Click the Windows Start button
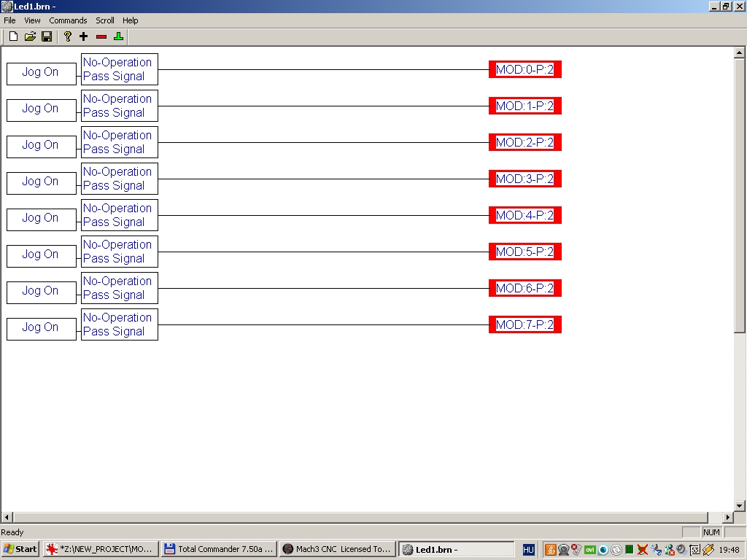Image resolution: width=747 pixels, height=560 pixels. click(20, 549)
